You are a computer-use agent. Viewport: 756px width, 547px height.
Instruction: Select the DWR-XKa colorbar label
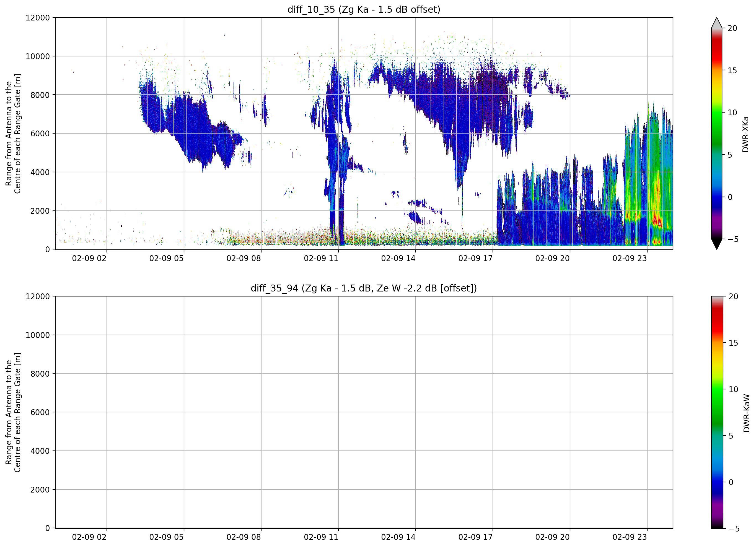(746, 134)
